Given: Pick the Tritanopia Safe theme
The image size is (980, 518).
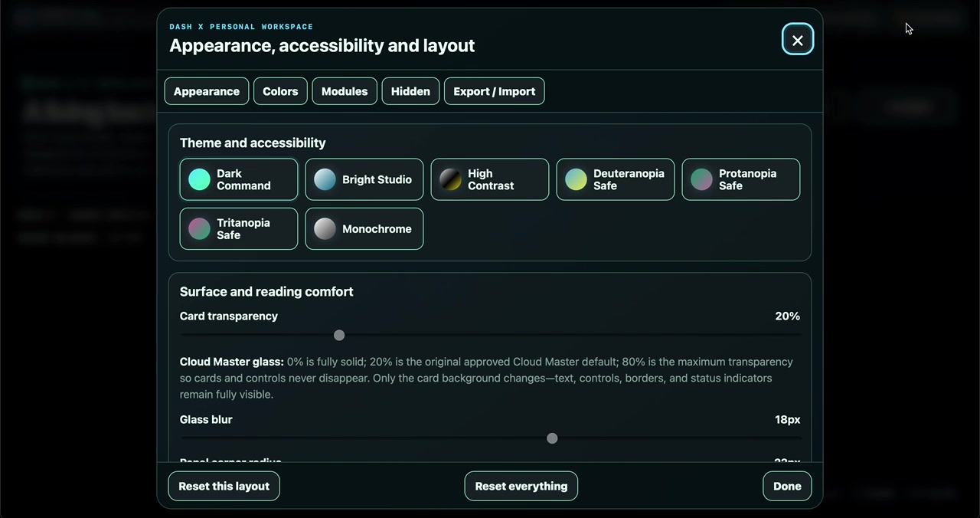Looking at the screenshot, I should [x=239, y=228].
